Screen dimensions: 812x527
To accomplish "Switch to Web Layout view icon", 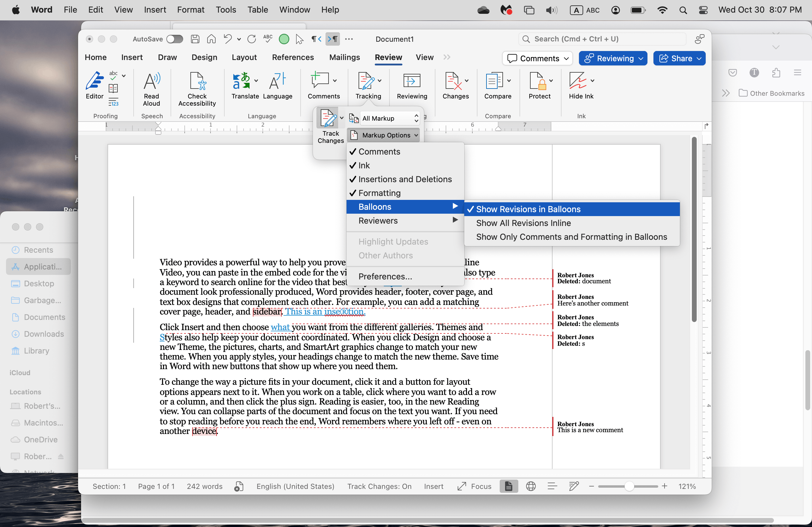I will click(x=531, y=486).
